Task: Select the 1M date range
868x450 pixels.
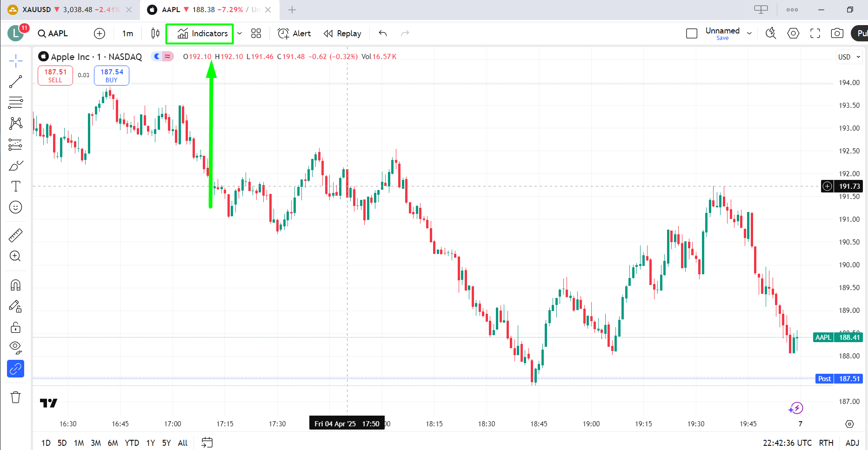Action: pos(79,443)
